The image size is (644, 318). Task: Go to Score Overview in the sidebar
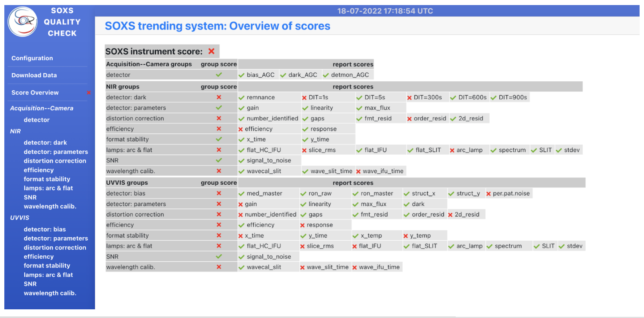point(35,93)
